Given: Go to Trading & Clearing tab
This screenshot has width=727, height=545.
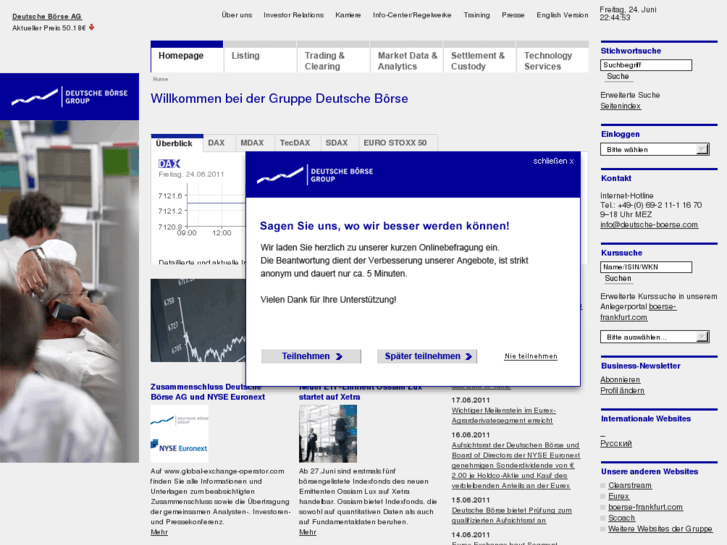Looking at the screenshot, I should tap(333, 57).
